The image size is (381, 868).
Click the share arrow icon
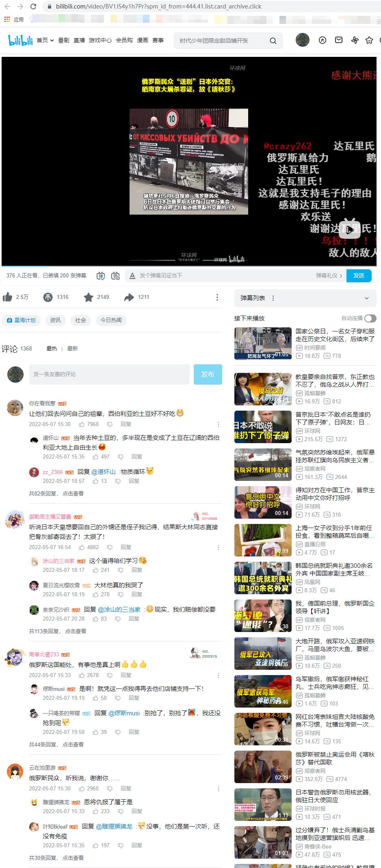(x=129, y=297)
